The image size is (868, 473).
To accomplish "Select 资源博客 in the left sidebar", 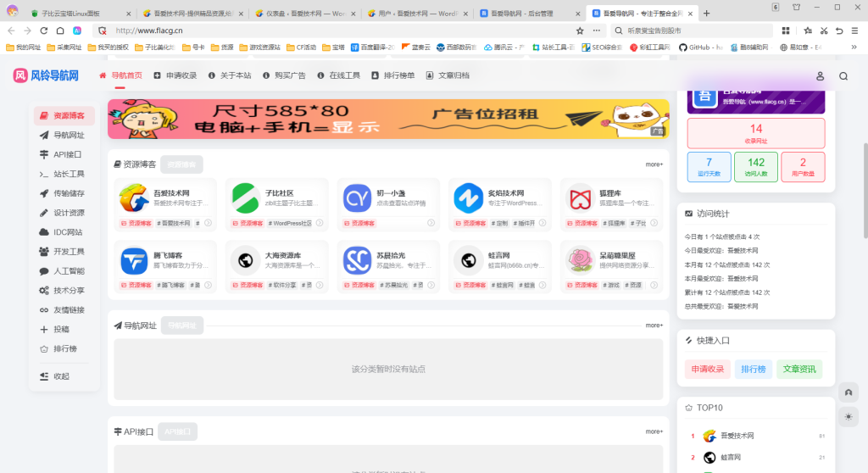I will tap(64, 116).
